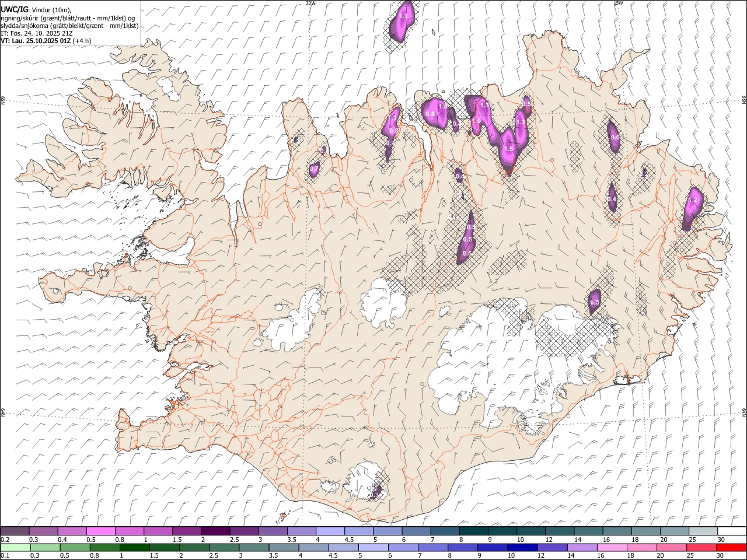Viewport: 747px width, 560px height.
Task: Click the '0.1' label on lower legend scale
Action: pyautogui.click(x=4, y=556)
